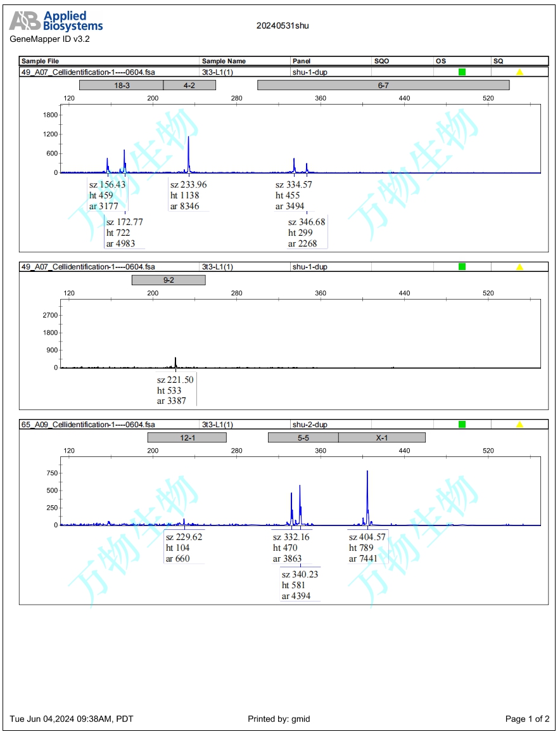Click the 6-7 marker range bar
The width and height of the screenshot is (560, 734).
pos(383,85)
